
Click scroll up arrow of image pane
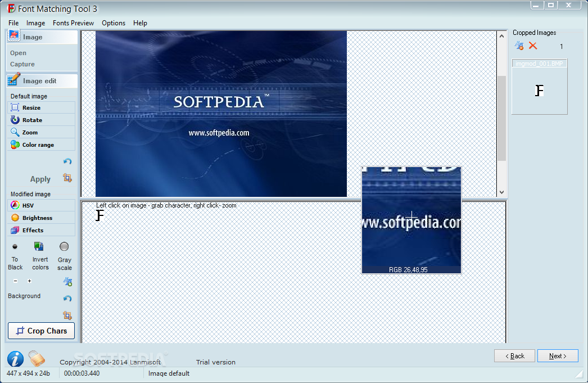tap(502, 37)
